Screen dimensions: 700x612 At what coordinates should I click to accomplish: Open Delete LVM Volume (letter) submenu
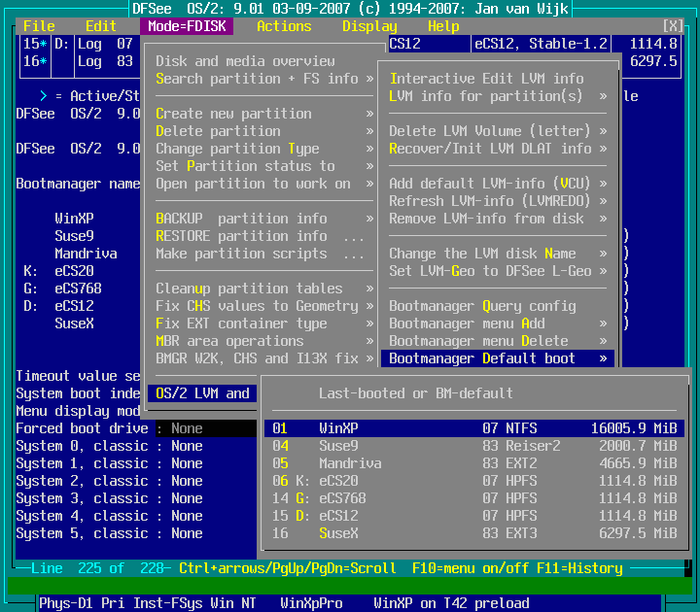click(x=497, y=131)
